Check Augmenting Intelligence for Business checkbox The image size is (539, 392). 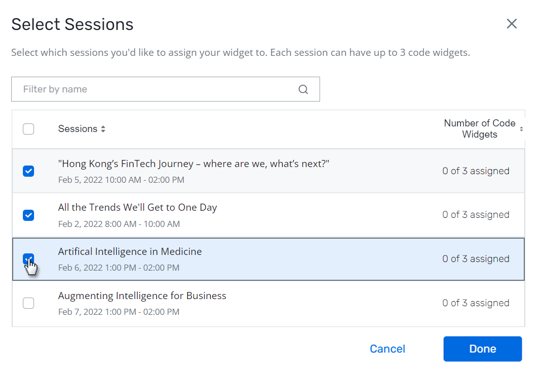[28, 303]
